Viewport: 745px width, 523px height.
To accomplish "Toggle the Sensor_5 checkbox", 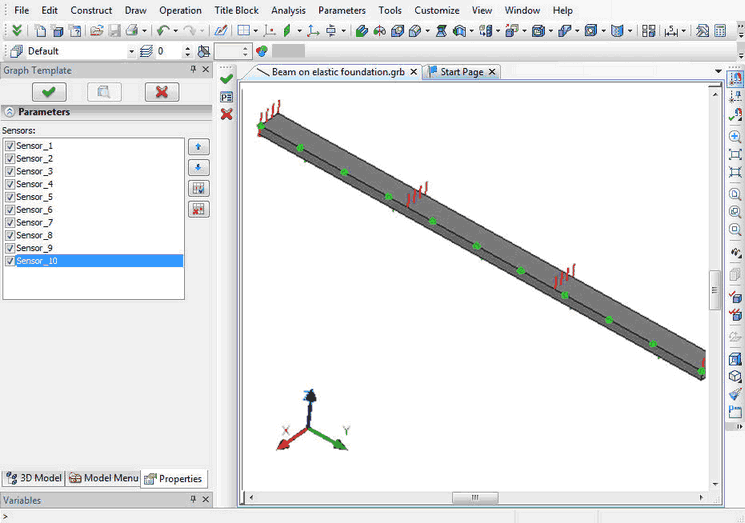I will pos(10,197).
